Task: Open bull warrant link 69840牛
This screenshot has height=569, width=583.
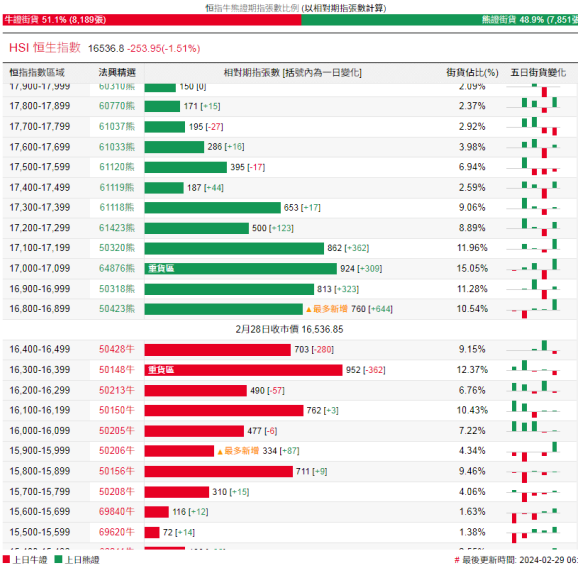Action: tap(117, 512)
